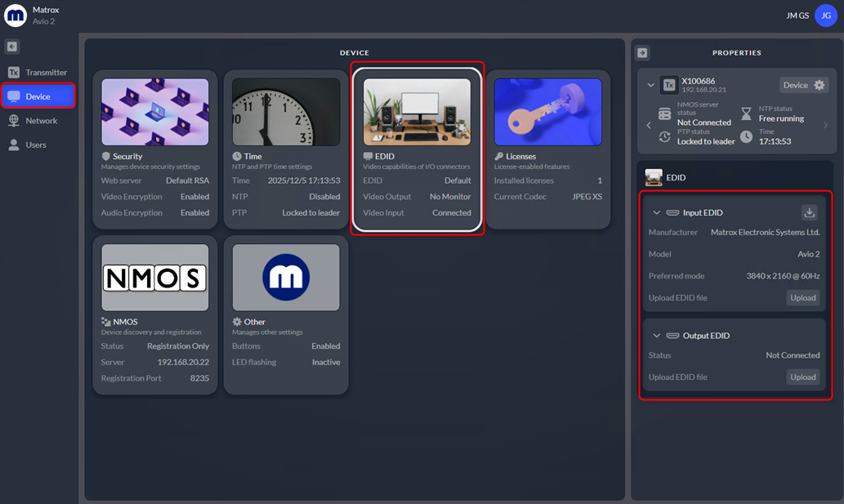Viewport: 844px width, 504px height.
Task: Open the Network sidebar item
Action: click(x=38, y=121)
